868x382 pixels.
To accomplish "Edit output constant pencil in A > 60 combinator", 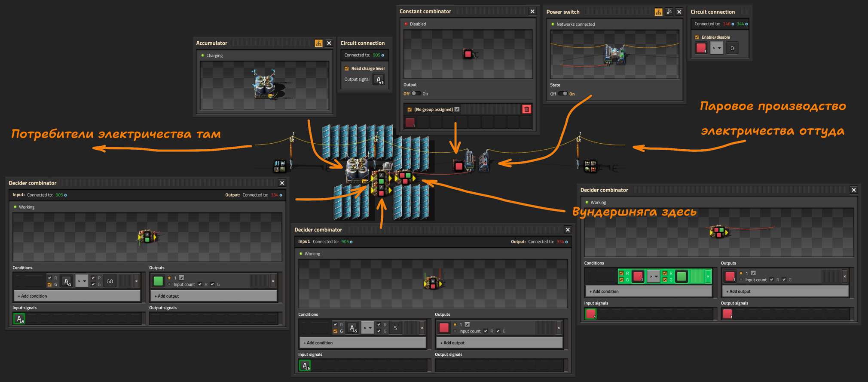I will click(182, 278).
